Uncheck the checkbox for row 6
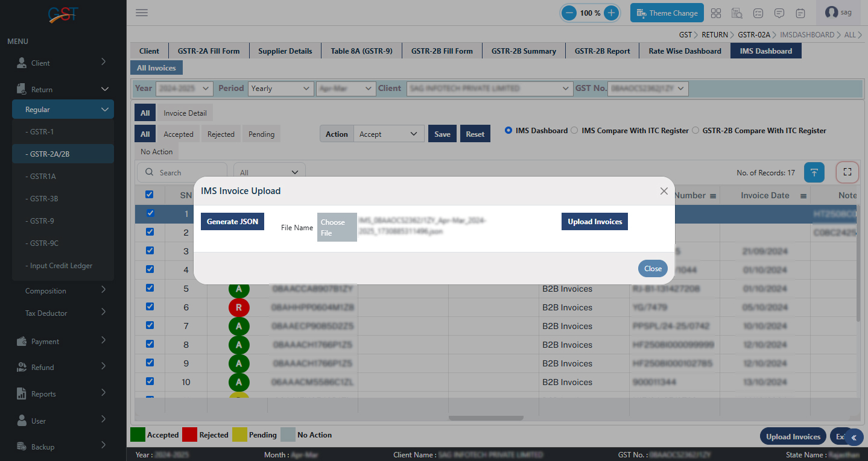This screenshot has width=868, height=461. (x=150, y=307)
